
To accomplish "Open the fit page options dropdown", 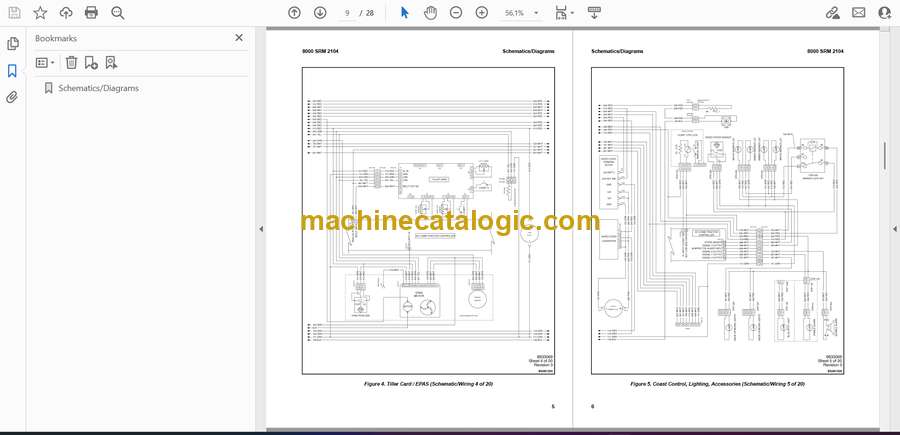I will pos(565,13).
